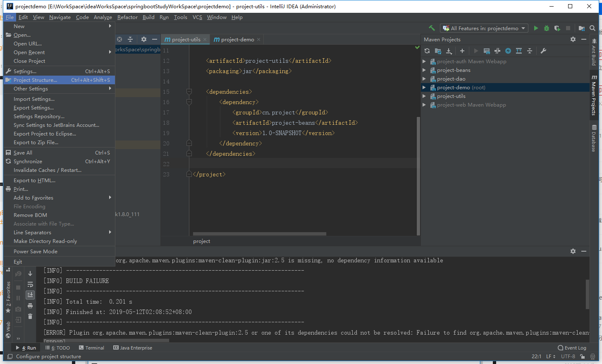Expand the project-utils Maven tree node
The image size is (602, 364).
tap(424, 96)
